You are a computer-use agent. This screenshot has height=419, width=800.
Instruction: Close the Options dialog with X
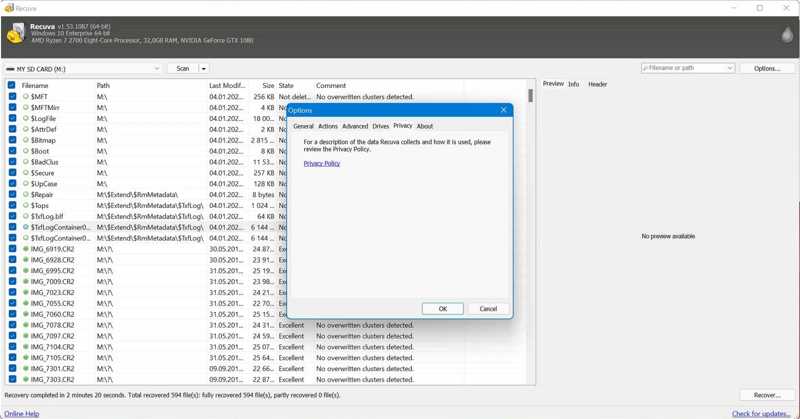504,110
